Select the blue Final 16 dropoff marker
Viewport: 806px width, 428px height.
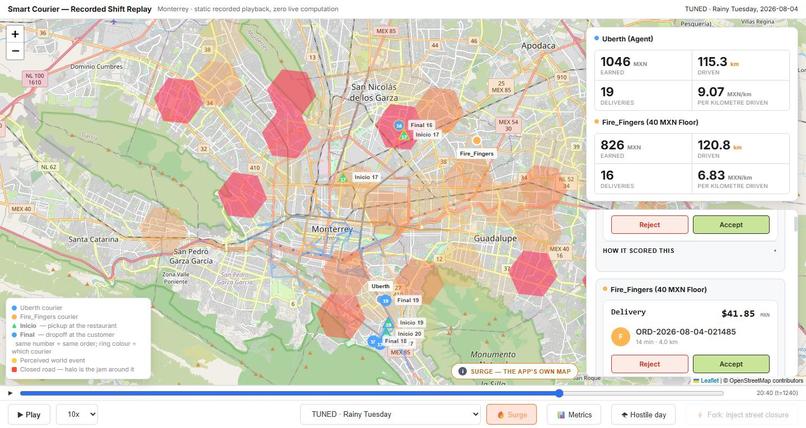tap(398, 125)
